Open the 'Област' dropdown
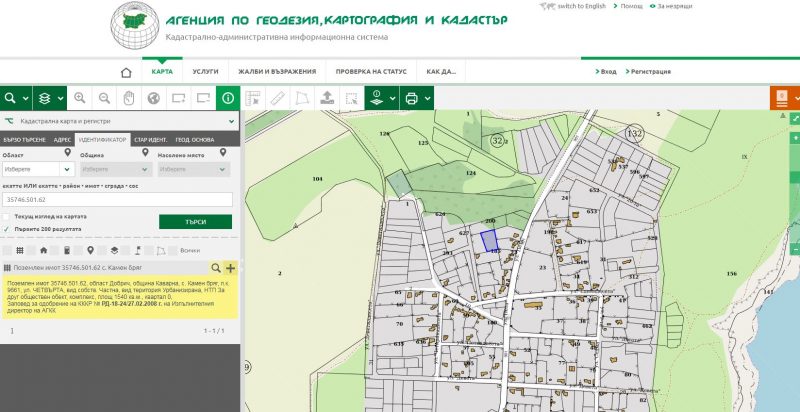The image size is (800, 412). click(37, 170)
